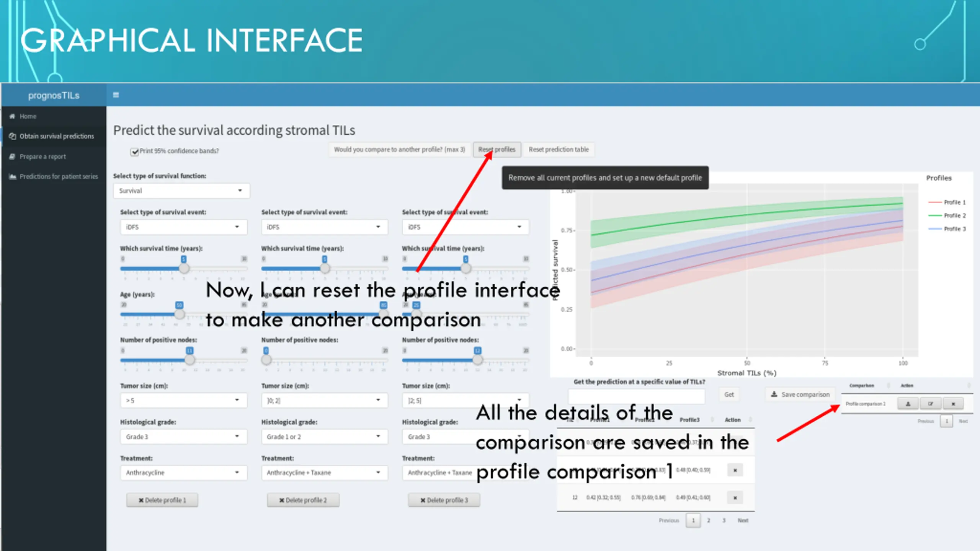The width and height of the screenshot is (980, 551).
Task: Go to page 3 of prediction table
Action: tap(724, 520)
